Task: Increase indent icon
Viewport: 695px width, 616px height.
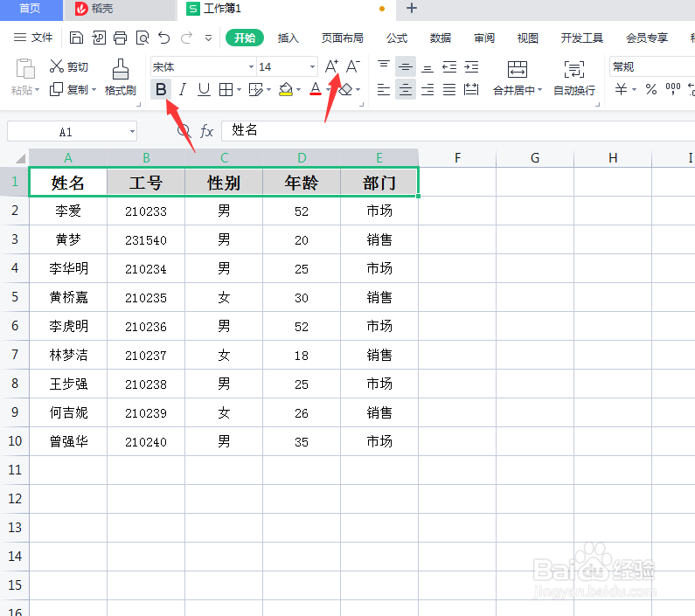Action: [x=471, y=66]
